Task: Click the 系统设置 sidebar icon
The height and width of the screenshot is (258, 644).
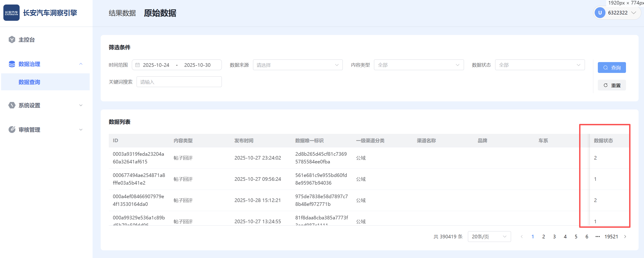Action: 12,105
